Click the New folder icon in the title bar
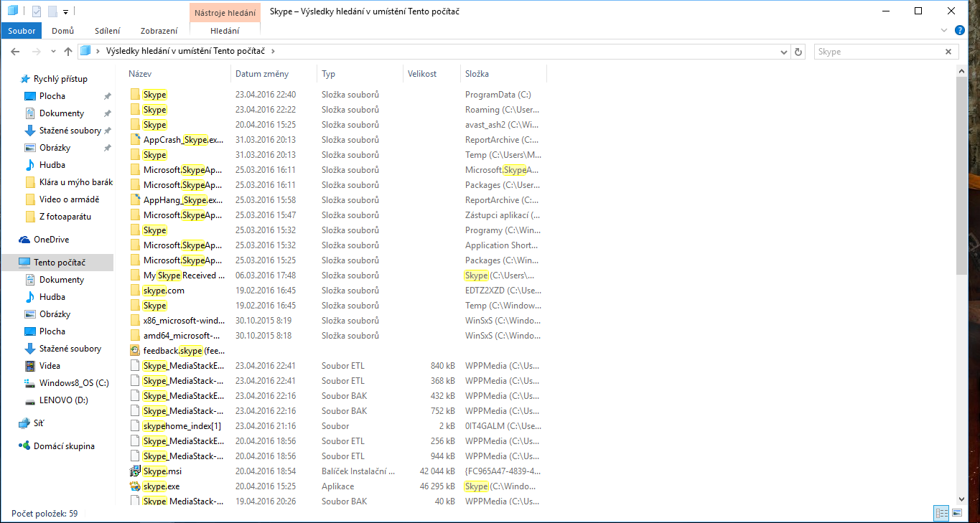This screenshot has width=980, height=523. click(x=52, y=11)
